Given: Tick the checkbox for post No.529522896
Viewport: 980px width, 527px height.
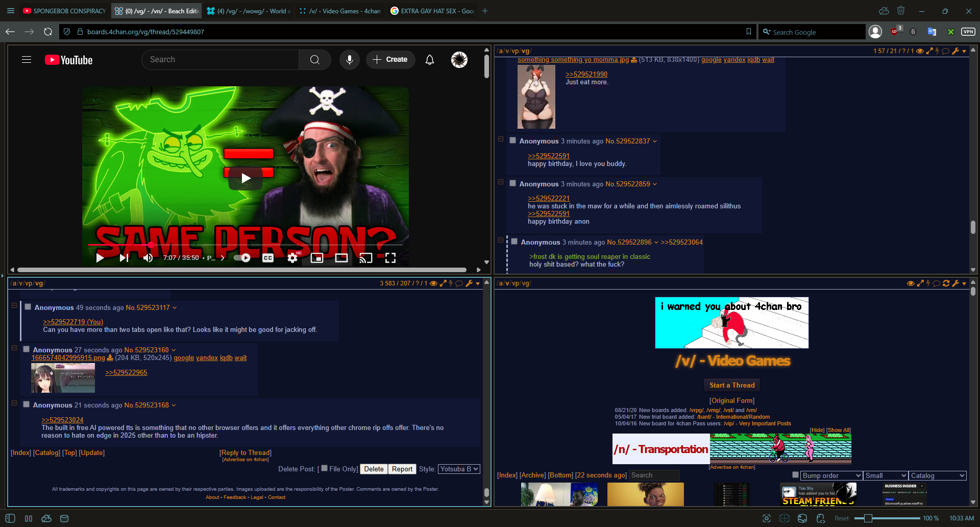Looking at the screenshot, I should (x=514, y=242).
